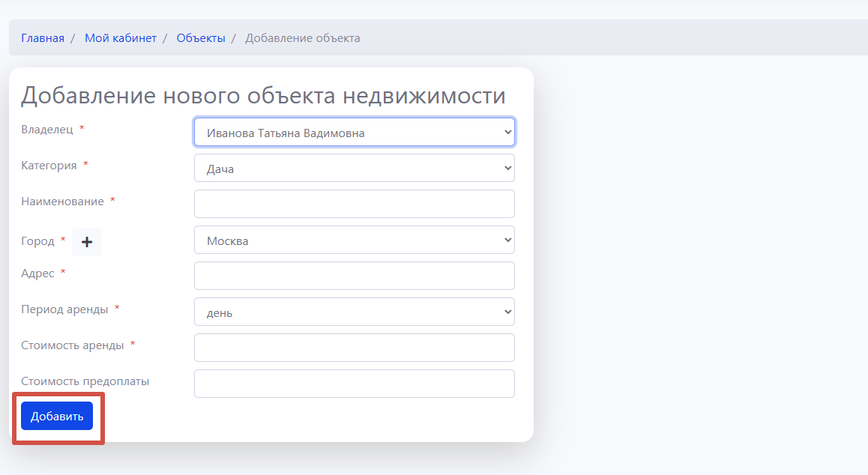Go to Главная in the breadcrumbs
Viewport: 868px width, 475px height.
coord(43,38)
